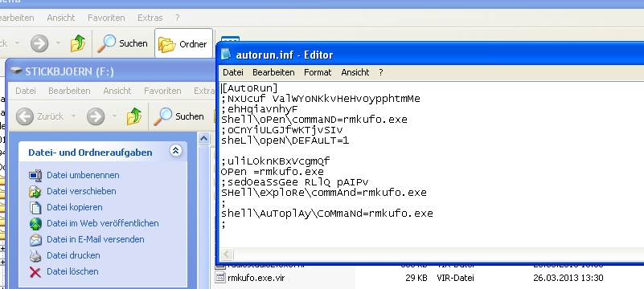Viewport: 644px width, 289px height.
Task: Click the STICKBJOERN (F:) drive icon
Action: tap(16, 71)
